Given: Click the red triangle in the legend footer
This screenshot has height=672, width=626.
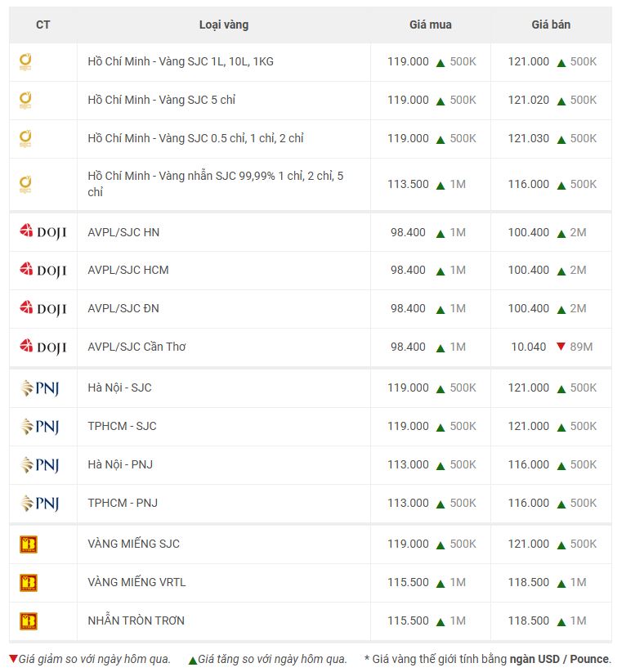Looking at the screenshot, I should tap(13, 659).
